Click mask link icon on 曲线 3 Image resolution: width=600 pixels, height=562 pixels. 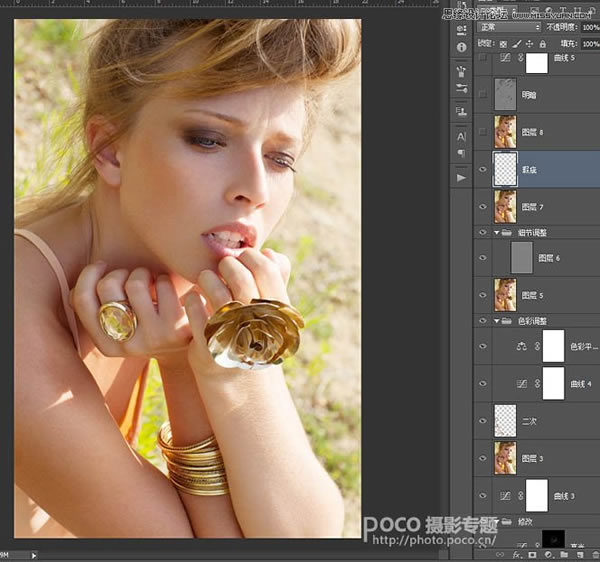(520, 496)
